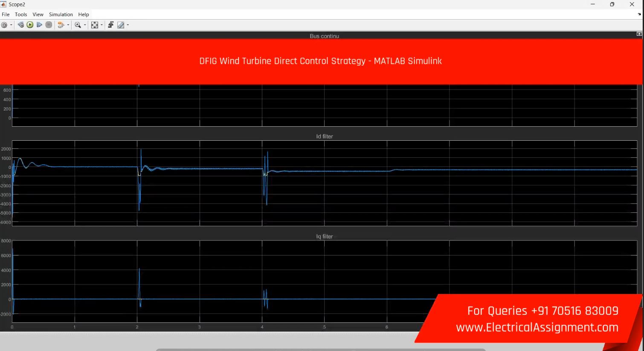
Task: Expand the measurements dropdown arrow
Action: point(128,25)
